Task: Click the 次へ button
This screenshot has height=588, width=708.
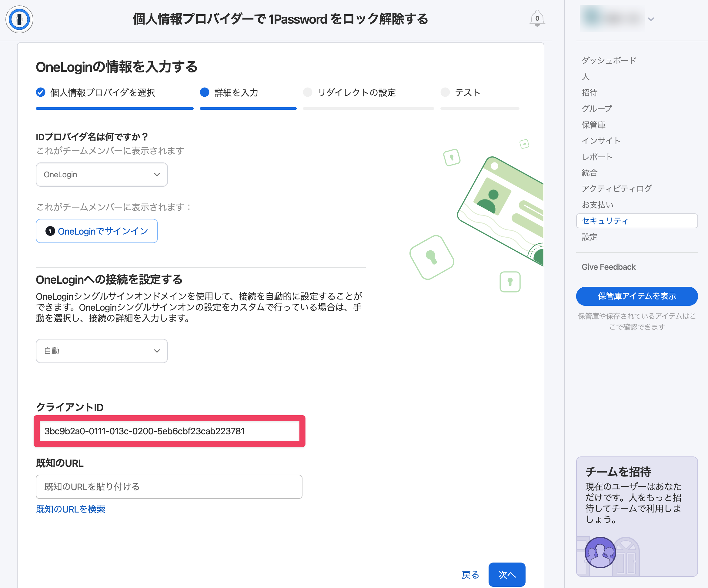Action: click(x=507, y=575)
